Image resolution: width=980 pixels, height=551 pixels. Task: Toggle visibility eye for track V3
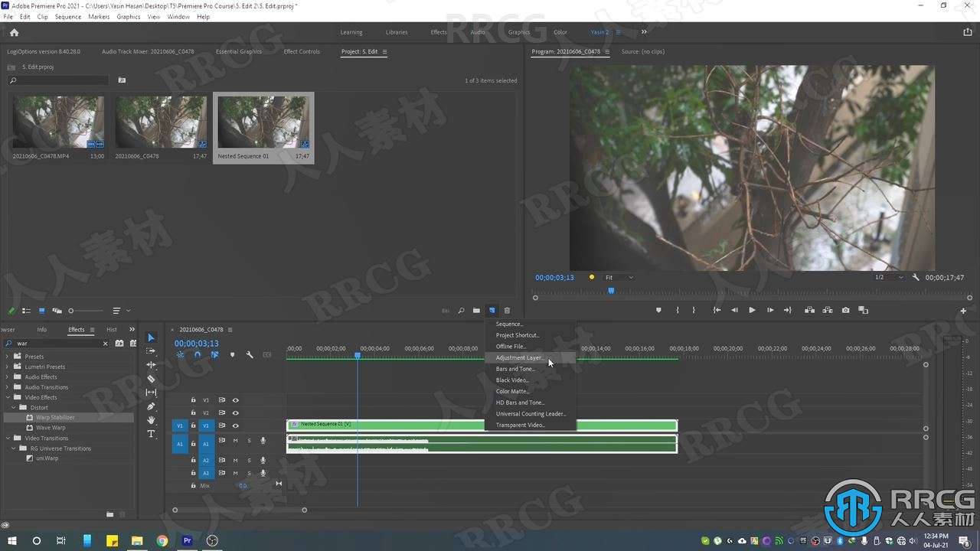tap(235, 400)
